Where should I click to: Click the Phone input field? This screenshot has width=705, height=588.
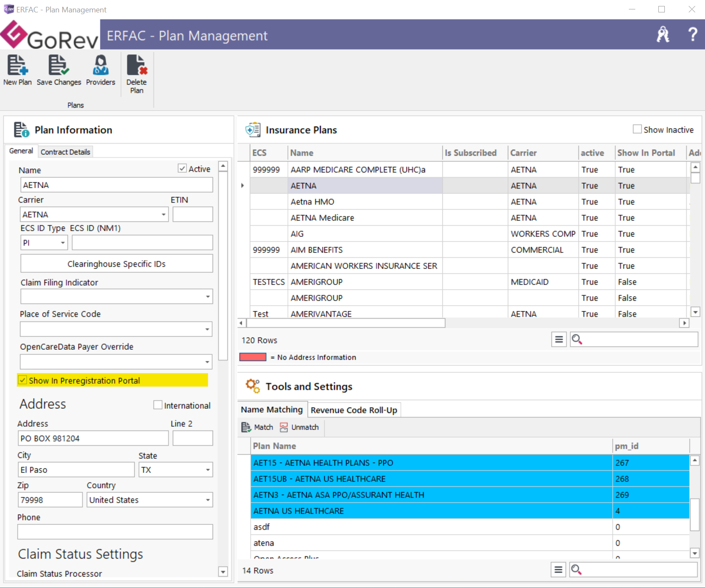[115, 532]
